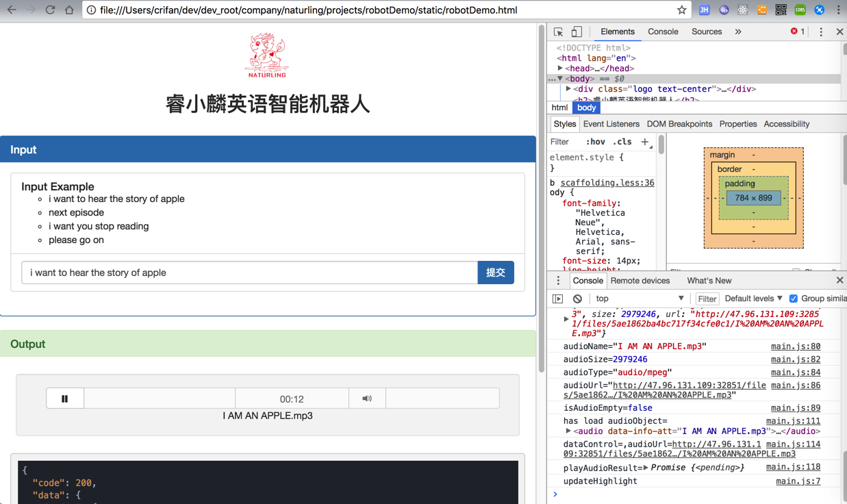
Task: Adjust audio volume bar
Action: 442,399
